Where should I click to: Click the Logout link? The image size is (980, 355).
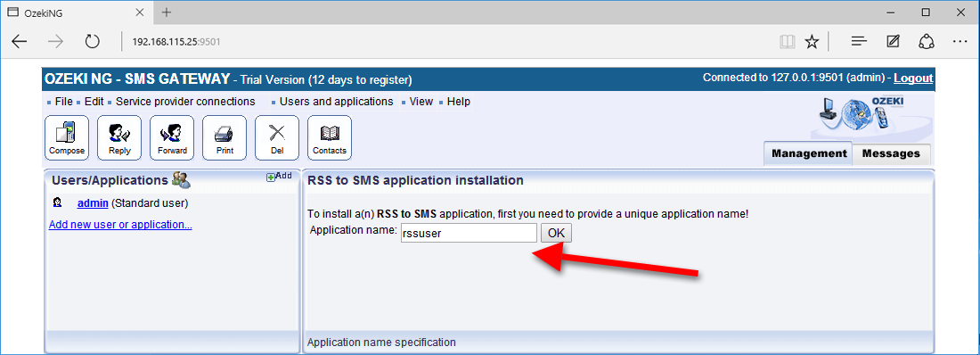coord(913,78)
